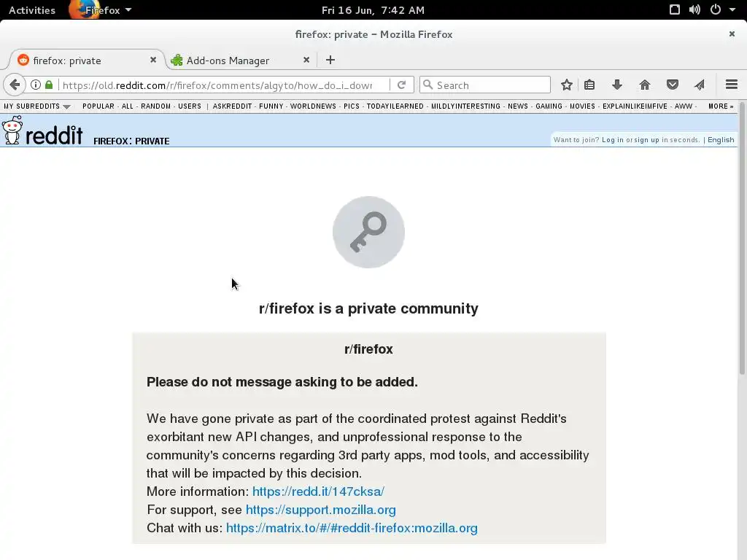This screenshot has width=747, height=560.
Task: Go to TODAYILEARNED
Action: (395, 106)
